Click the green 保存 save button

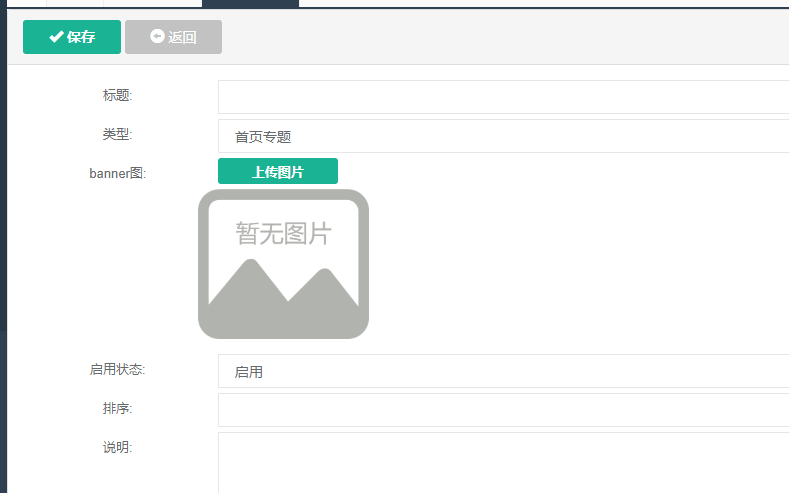tap(72, 37)
